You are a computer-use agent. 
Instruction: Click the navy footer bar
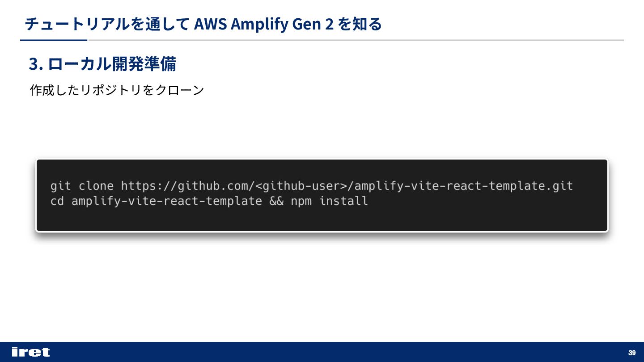click(x=322, y=352)
